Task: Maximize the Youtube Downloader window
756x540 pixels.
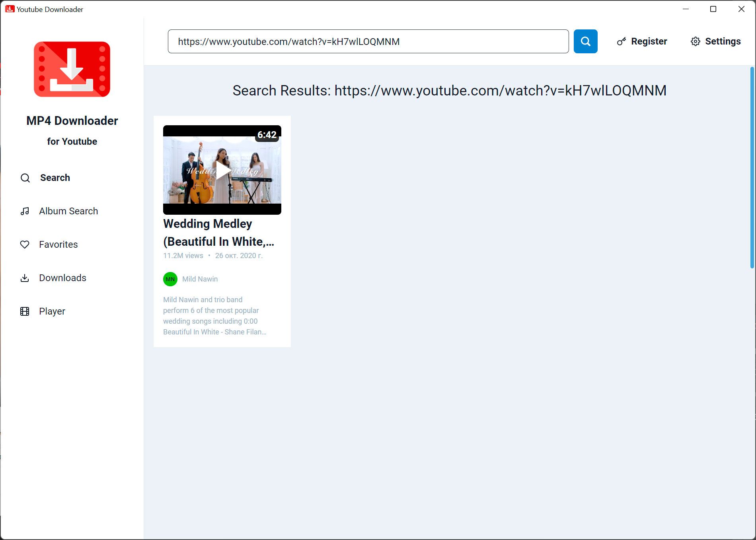Action: 713,9
